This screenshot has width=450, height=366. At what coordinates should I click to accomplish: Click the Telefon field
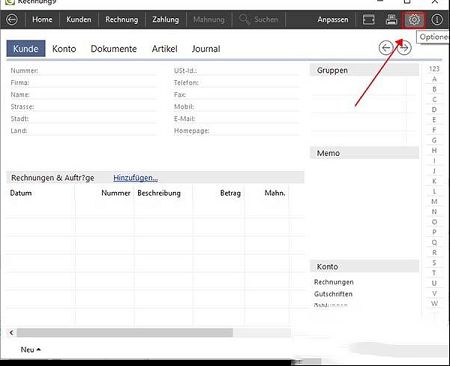(x=237, y=83)
